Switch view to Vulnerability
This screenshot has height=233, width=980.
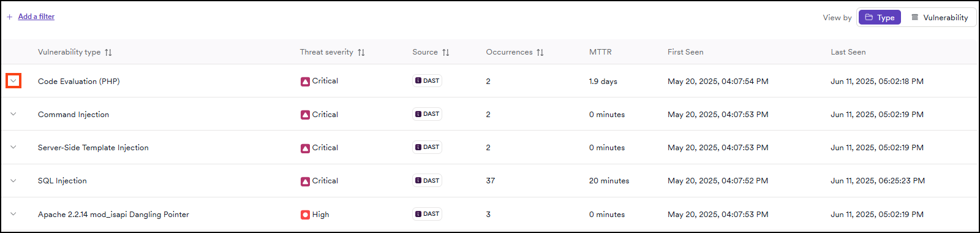(x=940, y=17)
